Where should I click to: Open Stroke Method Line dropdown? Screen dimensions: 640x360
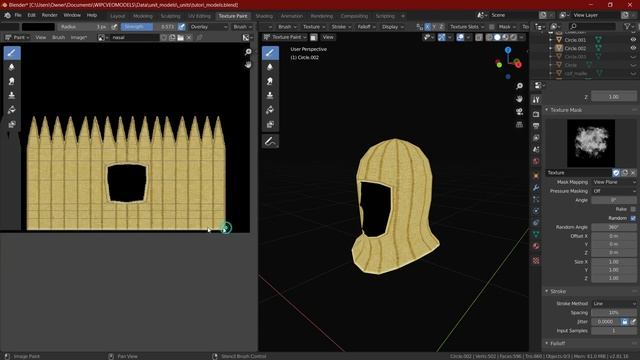[613, 304]
